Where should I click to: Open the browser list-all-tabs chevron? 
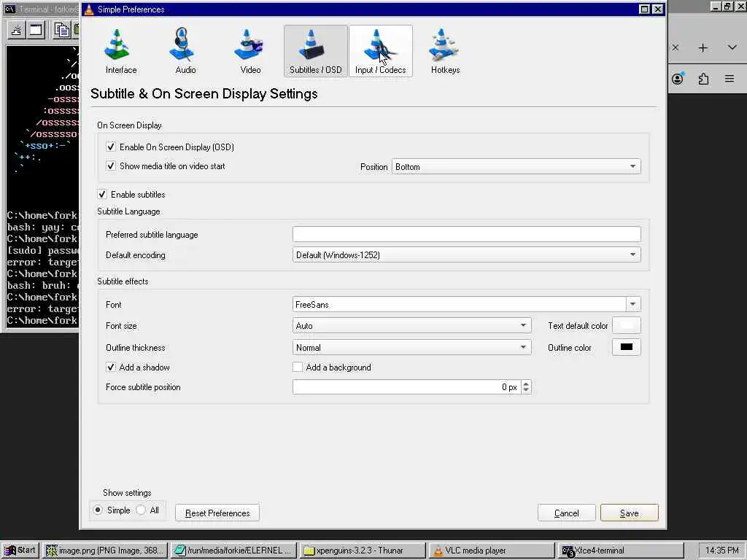click(732, 47)
